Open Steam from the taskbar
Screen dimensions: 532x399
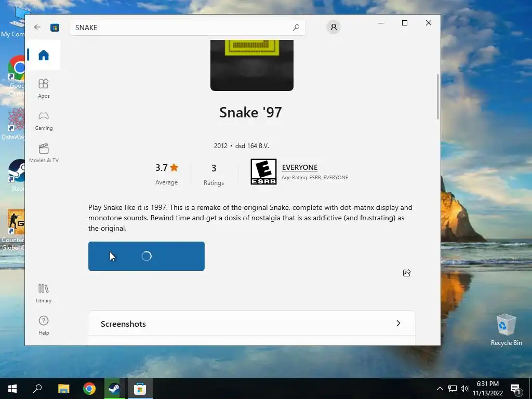click(x=114, y=389)
